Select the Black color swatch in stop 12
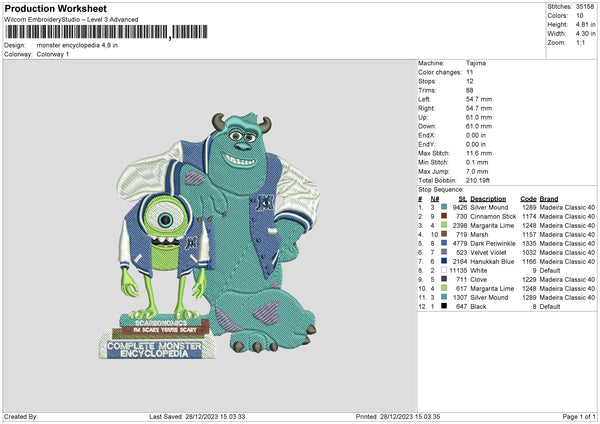This screenshot has width=600, height=424. click(444, 306)
